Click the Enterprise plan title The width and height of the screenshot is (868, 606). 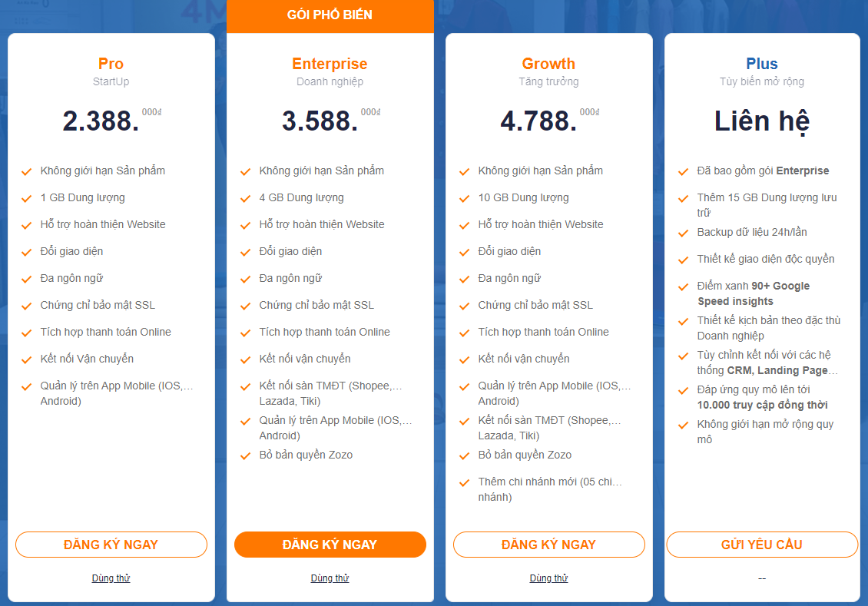330,64
